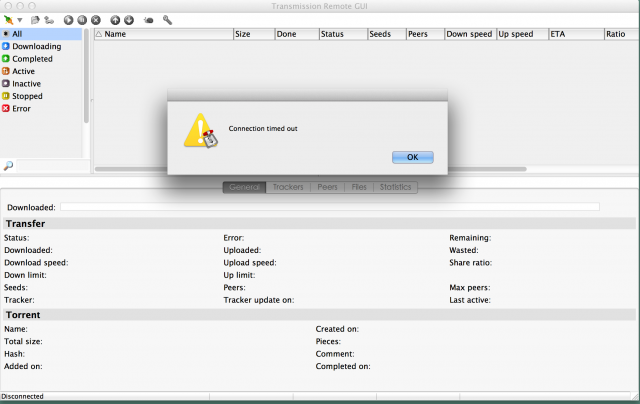Toggle the turtle alternate speed mode
640x404 pixels.
tap(149, 20)
